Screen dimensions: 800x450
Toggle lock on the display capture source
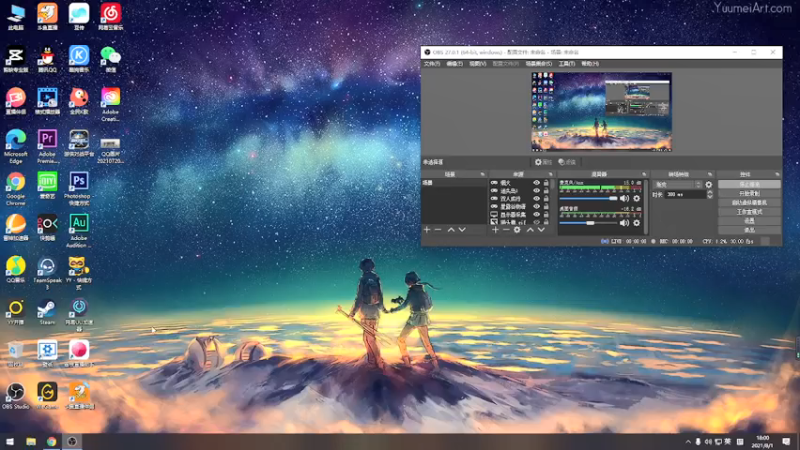(546, 215)
